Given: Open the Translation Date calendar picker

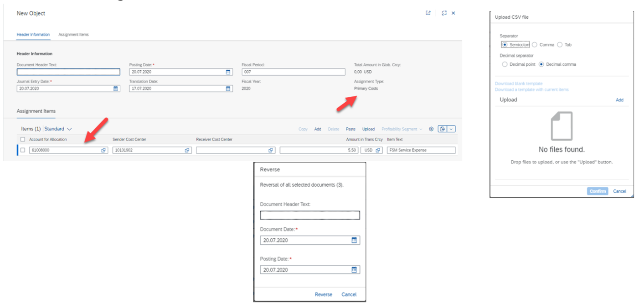Looking at the screenshot, I should click(x=228, y=89).
